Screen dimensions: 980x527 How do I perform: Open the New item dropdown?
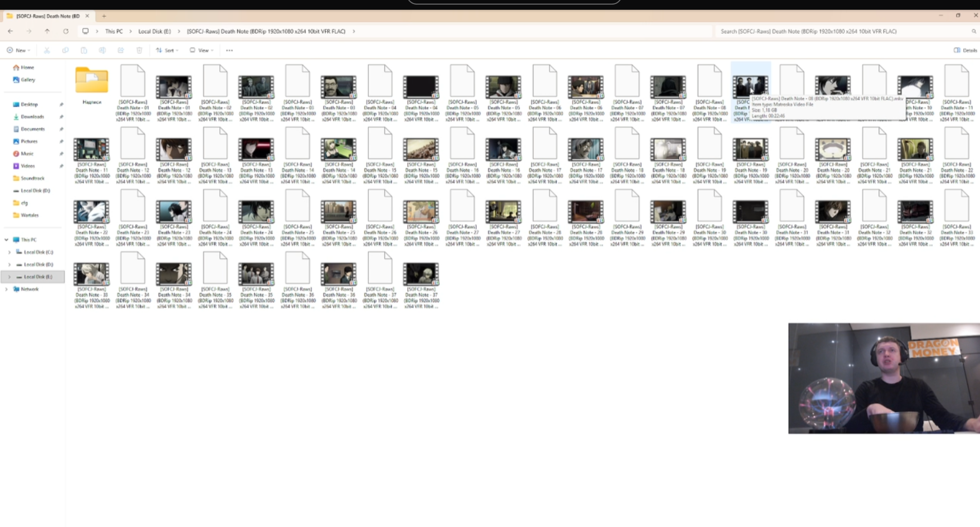point(19,50)
